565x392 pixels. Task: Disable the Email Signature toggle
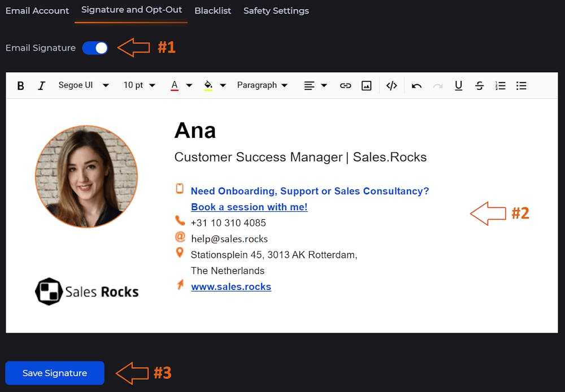[x=95, y=48]
